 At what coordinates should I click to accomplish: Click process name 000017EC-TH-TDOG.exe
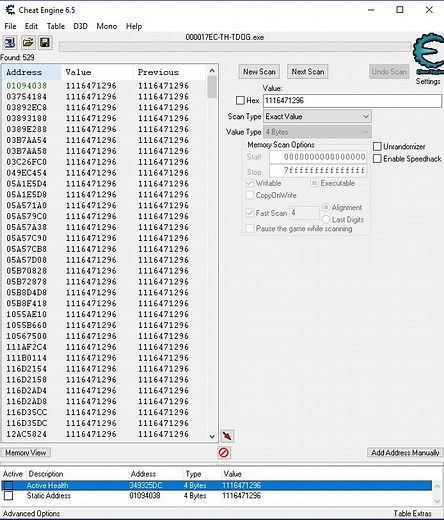(x=225, y=37)
